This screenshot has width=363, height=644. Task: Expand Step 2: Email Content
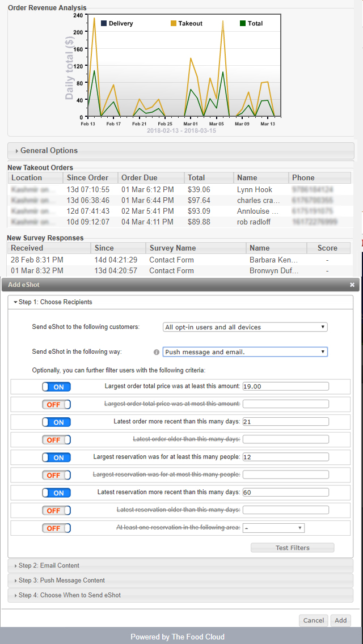click(x=49, y=566)
